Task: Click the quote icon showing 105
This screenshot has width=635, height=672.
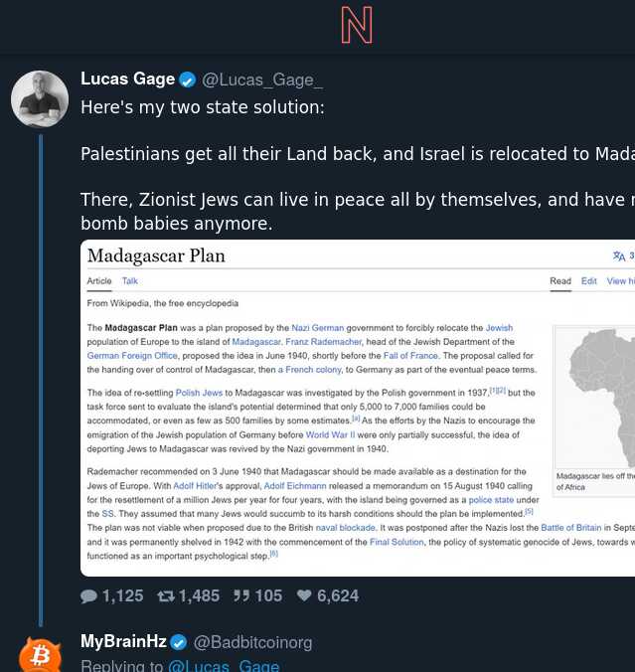Action: (241, 596)
